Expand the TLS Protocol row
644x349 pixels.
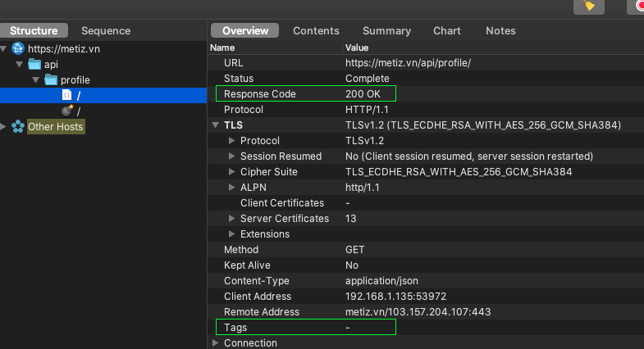click(231, 141)
